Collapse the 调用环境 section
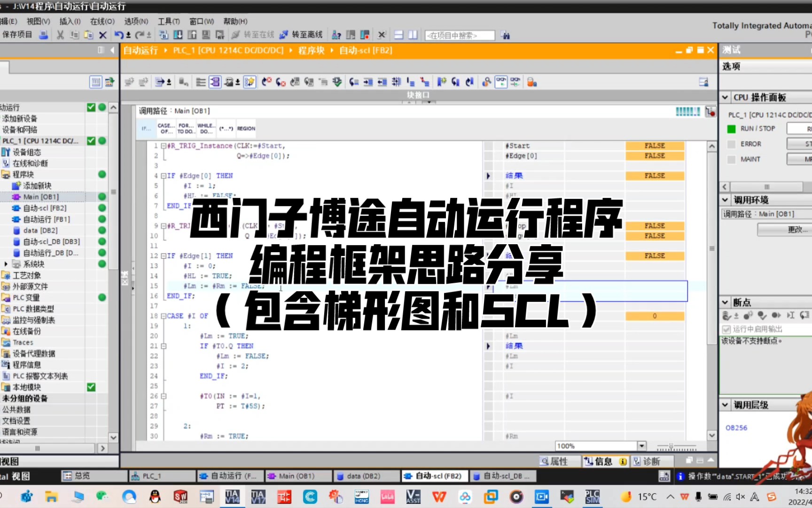The image size is (812, 508). pyautogui.click(x=725, y=200)
